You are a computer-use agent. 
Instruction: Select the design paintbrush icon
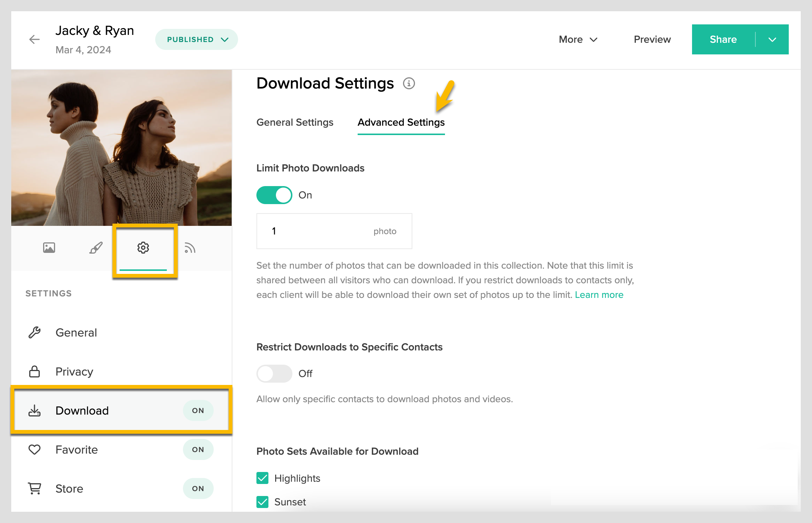(x=96, y=248)
